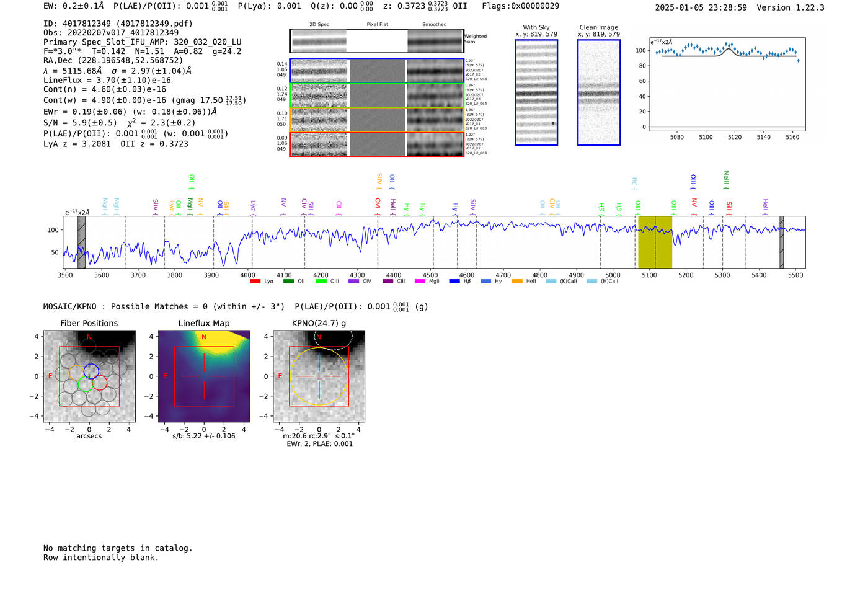
Task: Click the '2D Spec' column header
Action: [x=319, y=25]
